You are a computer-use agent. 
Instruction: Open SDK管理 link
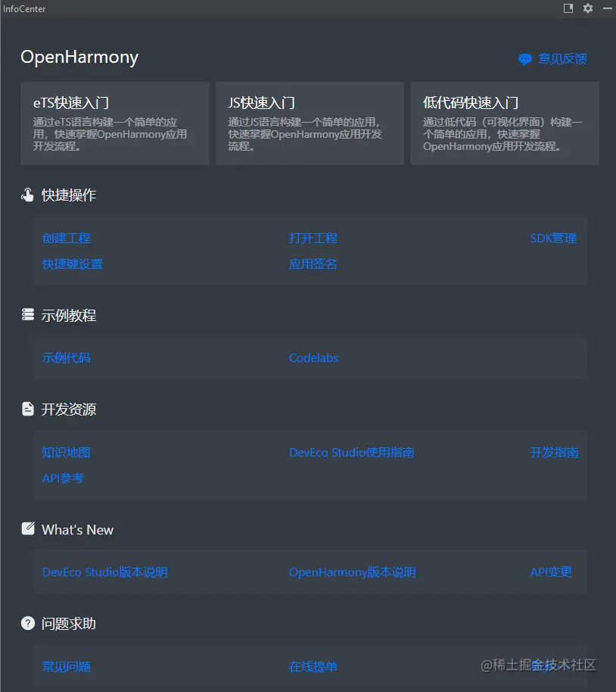pyautogui.click(x=553, y=238)
